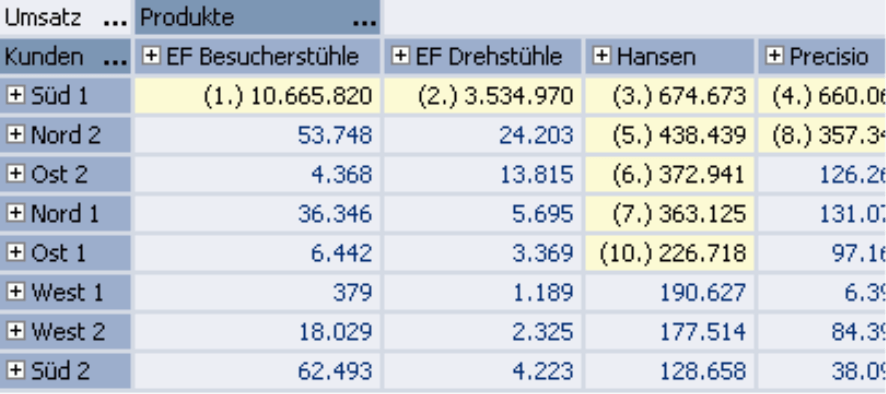Image resolution: width=886 pixels, height=394 pixels.
Task: Expand the Süd 1 customer row
Action: [16, 96]
